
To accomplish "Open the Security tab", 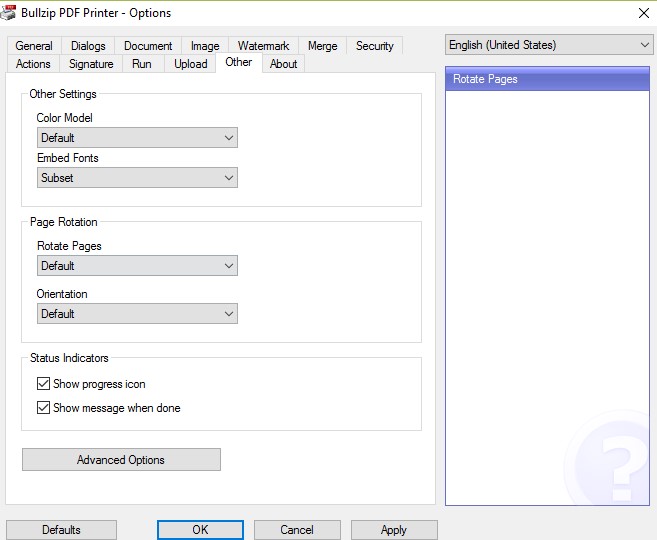I will point(375,46).
